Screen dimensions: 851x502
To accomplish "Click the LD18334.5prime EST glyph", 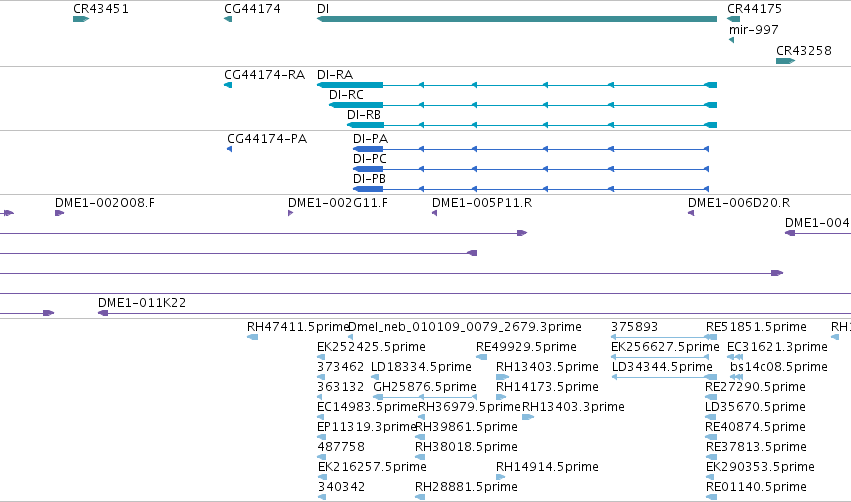I will click(375, 377).
